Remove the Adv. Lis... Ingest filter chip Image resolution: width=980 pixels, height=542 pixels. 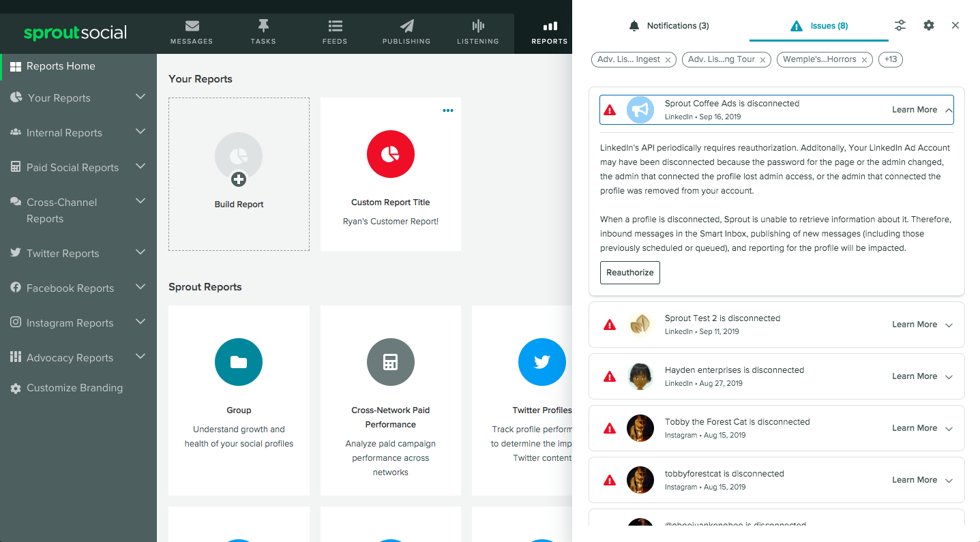(668, 60)
